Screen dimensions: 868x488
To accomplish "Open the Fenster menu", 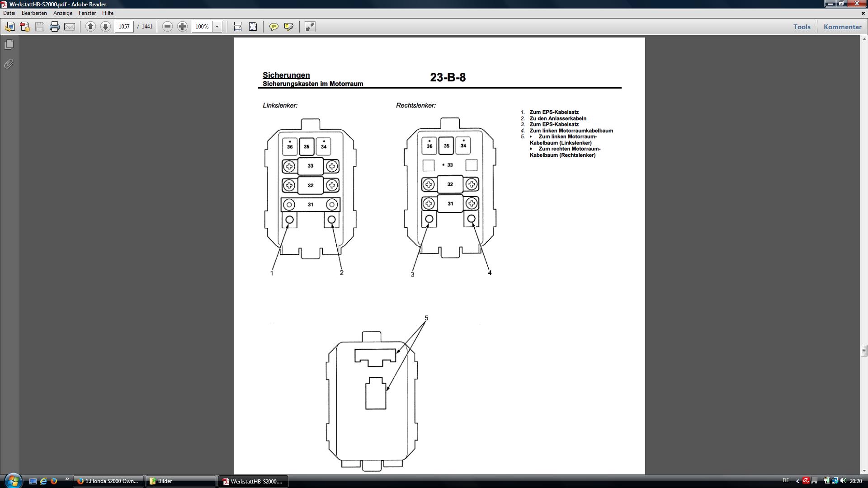I will (87, 13).
